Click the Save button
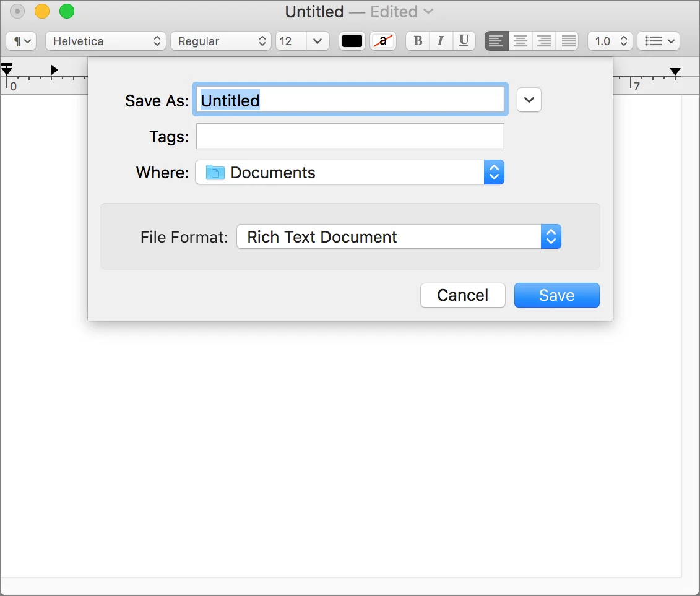This screenshot has width=700, height=596. click(556, 295)
